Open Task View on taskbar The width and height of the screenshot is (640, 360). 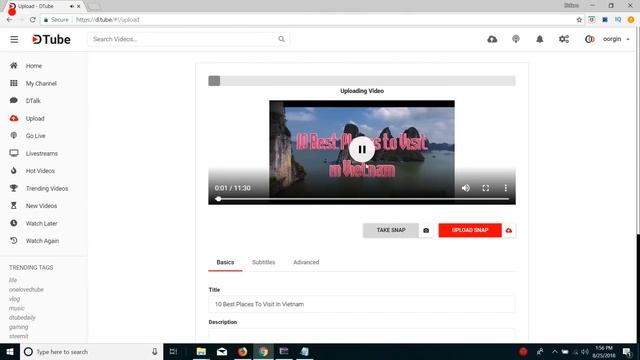(173, 351)
